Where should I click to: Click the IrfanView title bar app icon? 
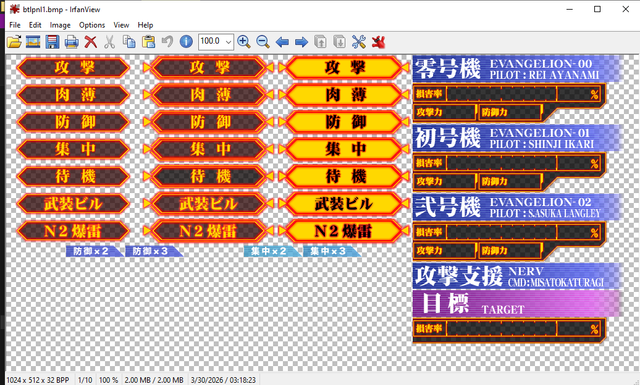click(15, 9)
